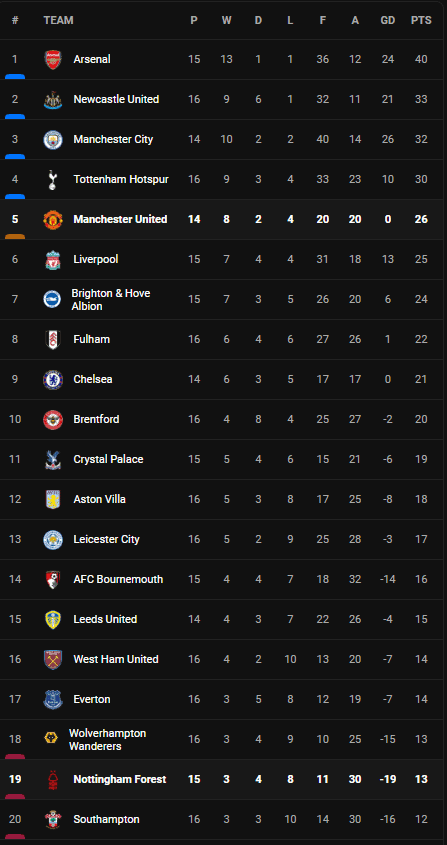Viewport: 447px width, 845px height.
Task: Sort table by PTS column header
Action: [x=421, y=20]
